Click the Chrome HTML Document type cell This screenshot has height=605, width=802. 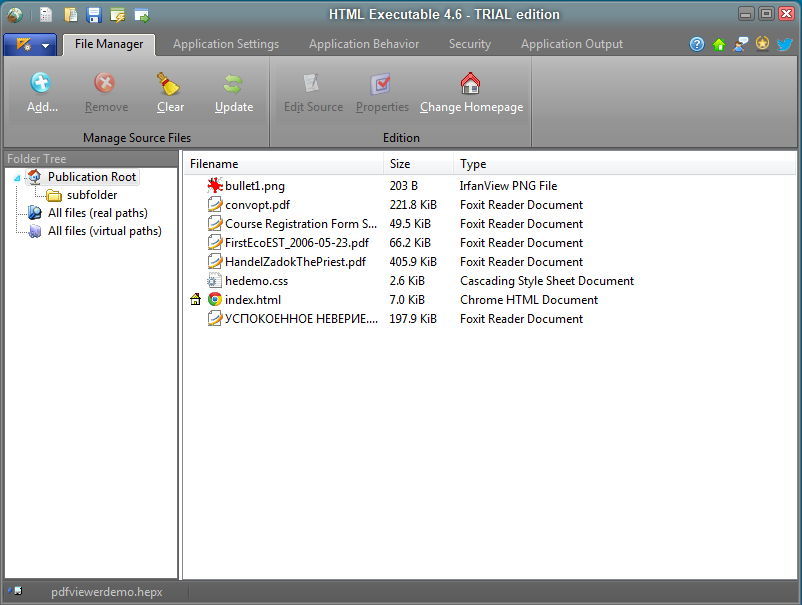click(x=529, y=300)
